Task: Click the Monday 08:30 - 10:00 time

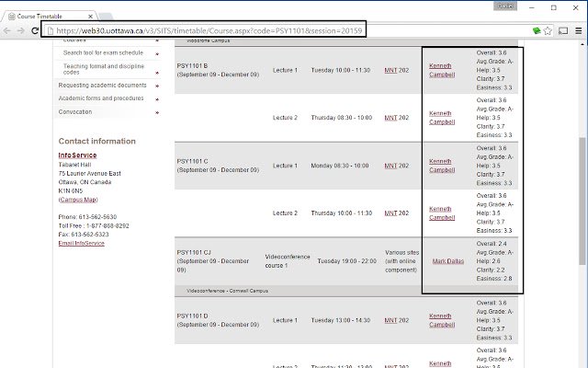Action: (340, 166)
